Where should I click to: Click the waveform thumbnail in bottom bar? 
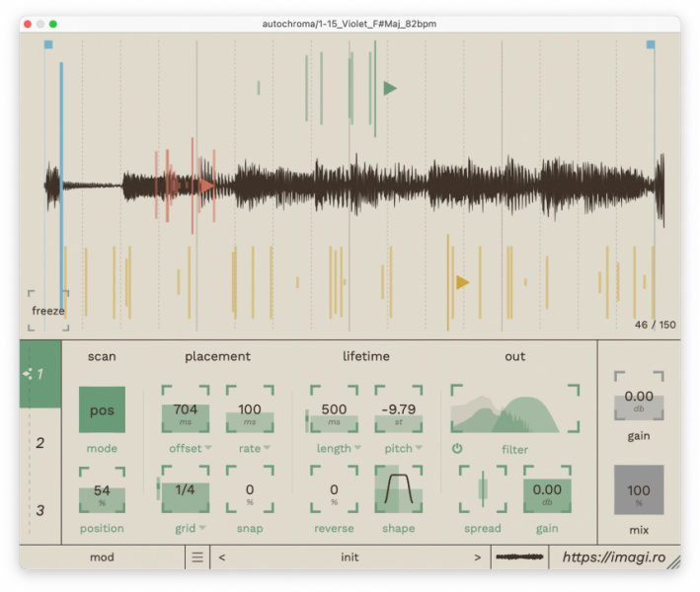point(519,556)
